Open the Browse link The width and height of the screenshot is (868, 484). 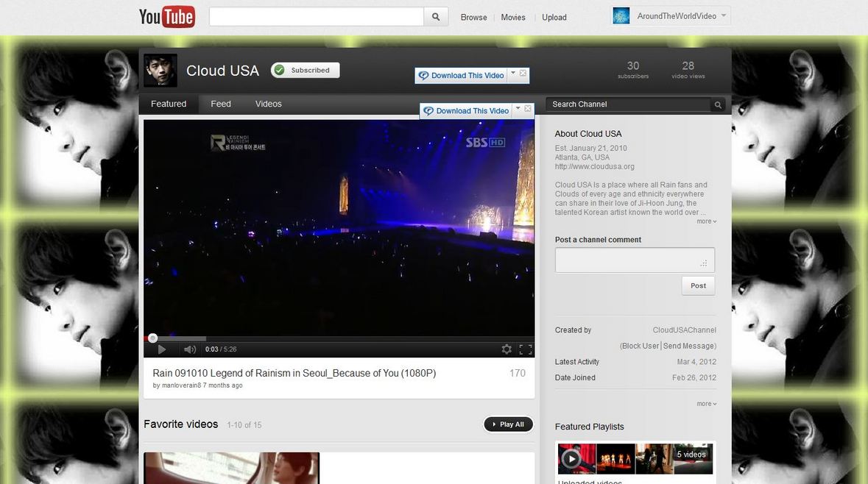pyautogui.click(x=474, y=17)
